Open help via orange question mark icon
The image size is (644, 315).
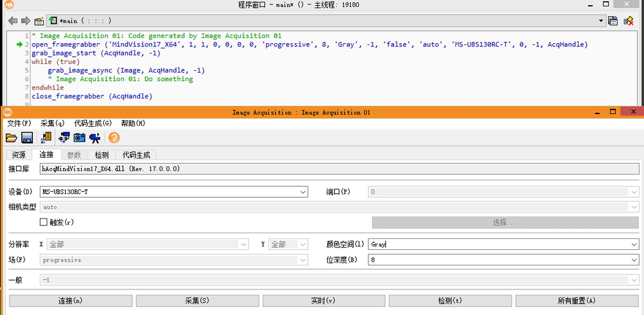coord(114,137)
